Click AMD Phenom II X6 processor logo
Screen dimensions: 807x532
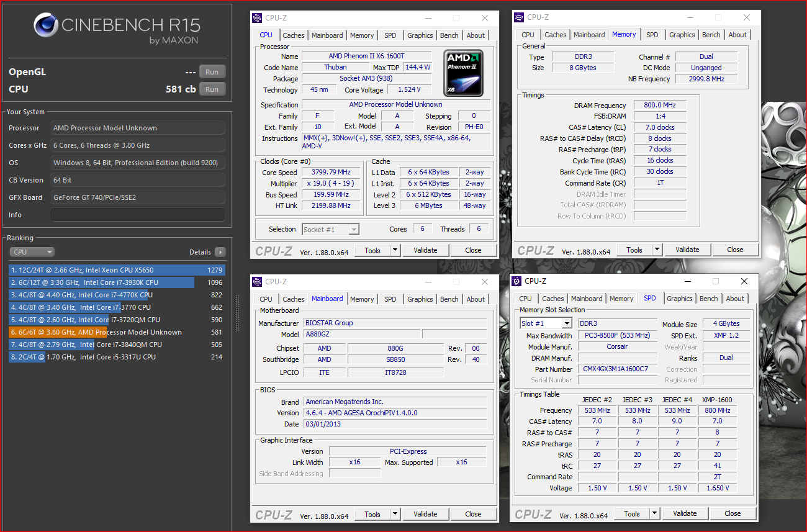coord(464,73)
